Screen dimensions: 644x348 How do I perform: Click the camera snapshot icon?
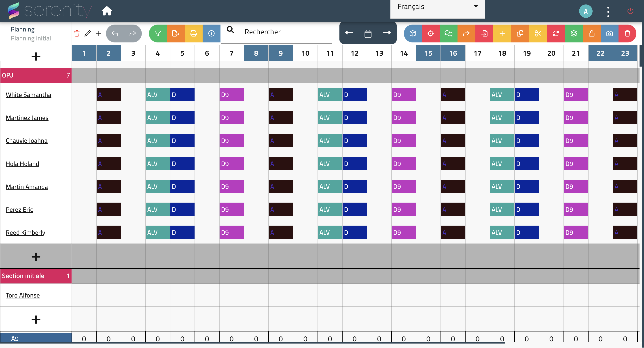coord(610,34)
